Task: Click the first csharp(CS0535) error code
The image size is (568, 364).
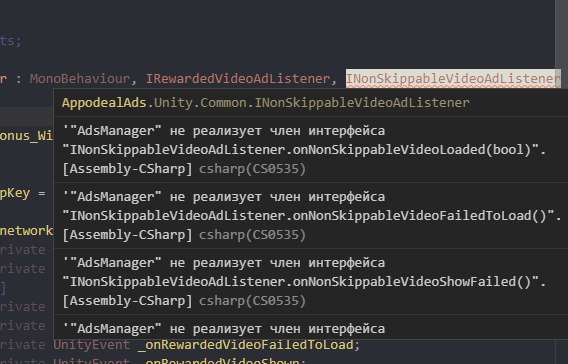Action: [252, 169]
